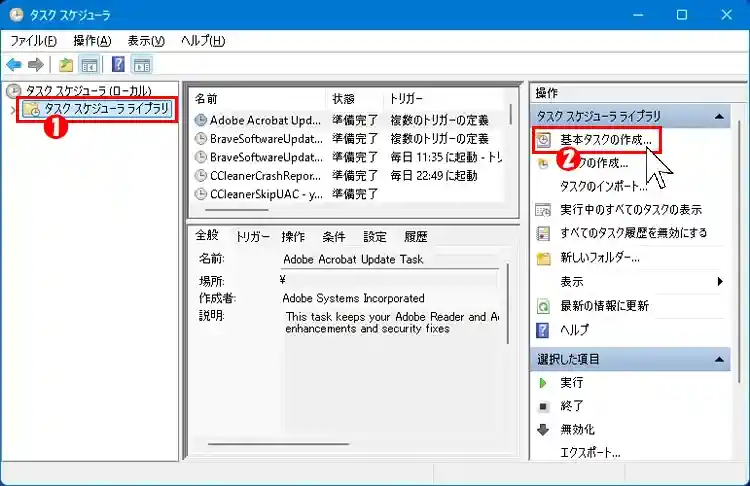The width and height of the screenshot is (750, 486).
Task: Click the icon beside すべてのタスク履歴を無効にする
Action: pyautogui.click(x=543, y=233)
